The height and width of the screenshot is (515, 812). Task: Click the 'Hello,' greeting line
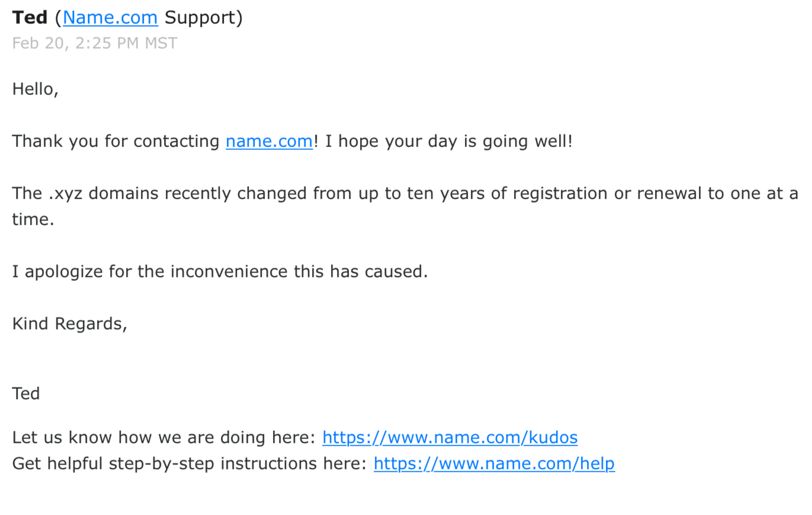point(35,89)
